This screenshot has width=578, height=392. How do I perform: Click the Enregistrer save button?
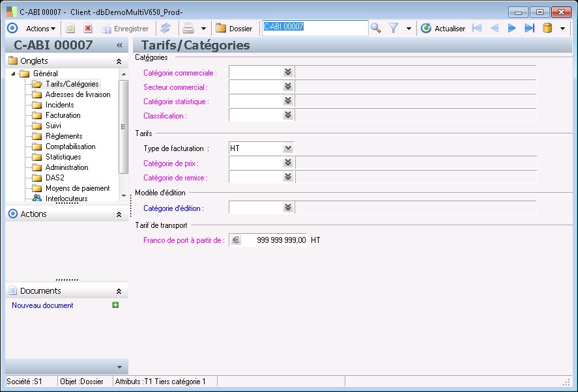click(125, 29)
